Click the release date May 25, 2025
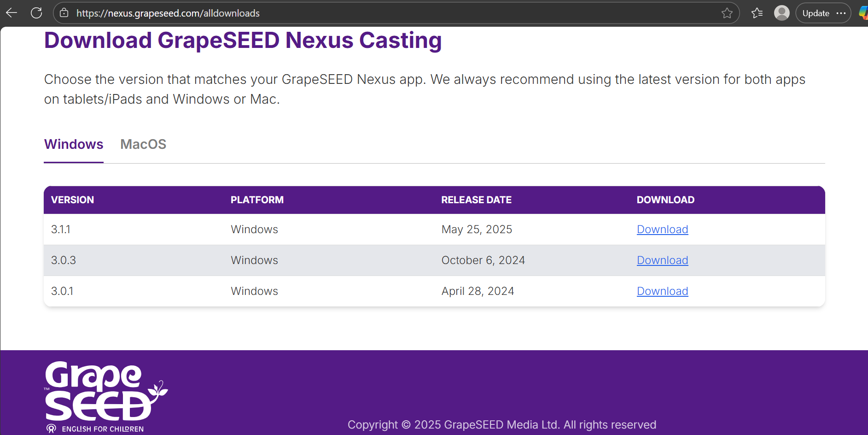The width and height of the screenshot is (868, 435). click(477, 229)
